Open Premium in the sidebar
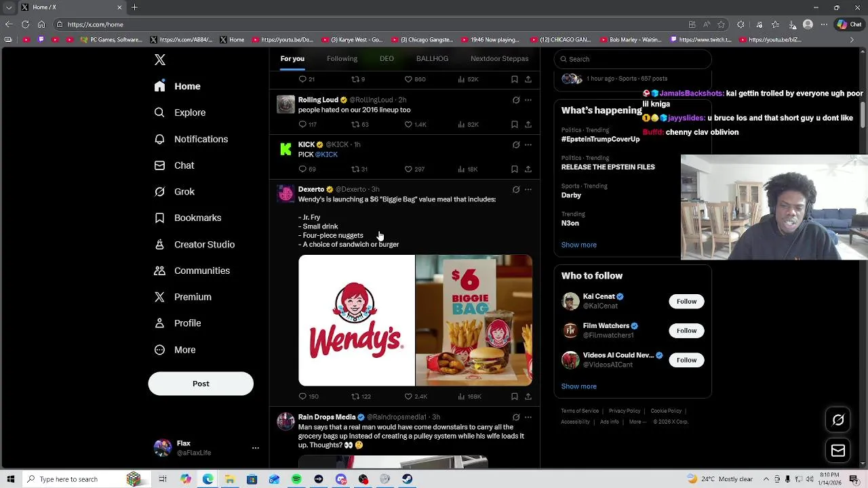The height and width of the screenshot is (488, 868). coord(182,297)
